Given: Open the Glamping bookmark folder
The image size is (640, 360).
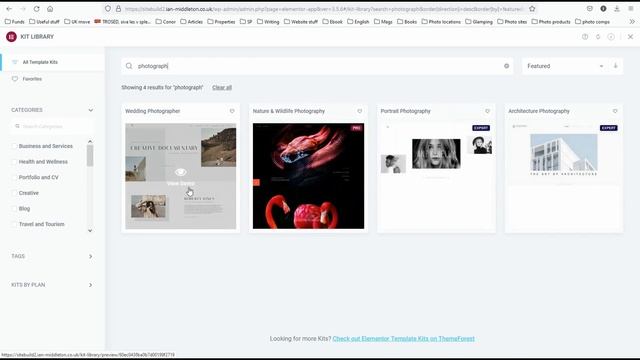Looking at the screenshot, I should (479, 22).
